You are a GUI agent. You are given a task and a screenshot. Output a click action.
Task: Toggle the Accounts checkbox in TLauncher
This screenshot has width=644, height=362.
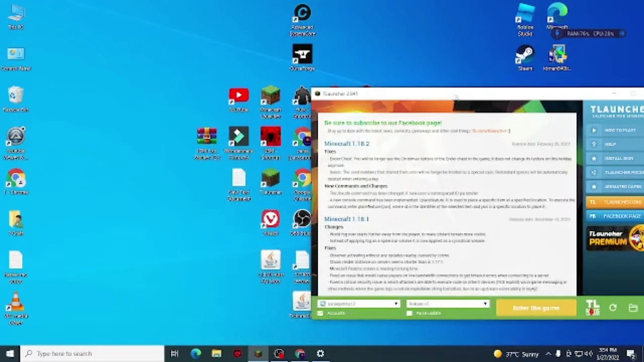pos(320,313)
